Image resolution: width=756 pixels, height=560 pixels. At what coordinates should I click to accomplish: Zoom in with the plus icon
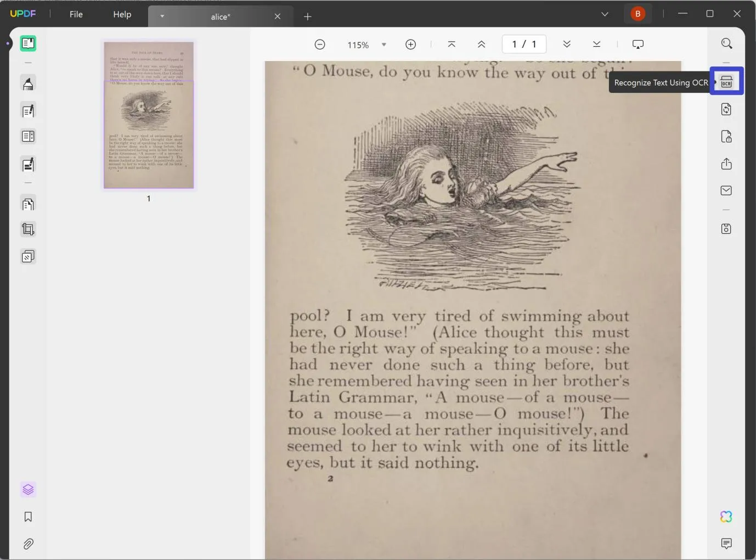[410, 44]
